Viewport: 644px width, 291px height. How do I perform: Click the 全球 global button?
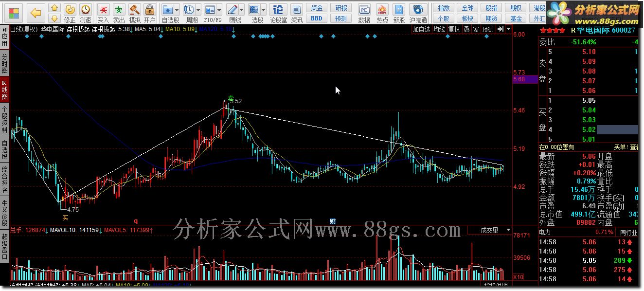point(467,8)
